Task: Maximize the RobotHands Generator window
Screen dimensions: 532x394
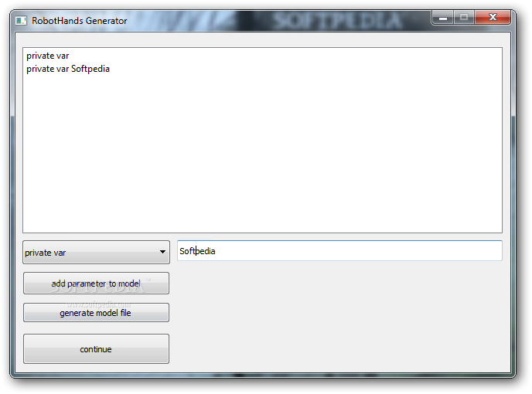Action: click(464, 17)
